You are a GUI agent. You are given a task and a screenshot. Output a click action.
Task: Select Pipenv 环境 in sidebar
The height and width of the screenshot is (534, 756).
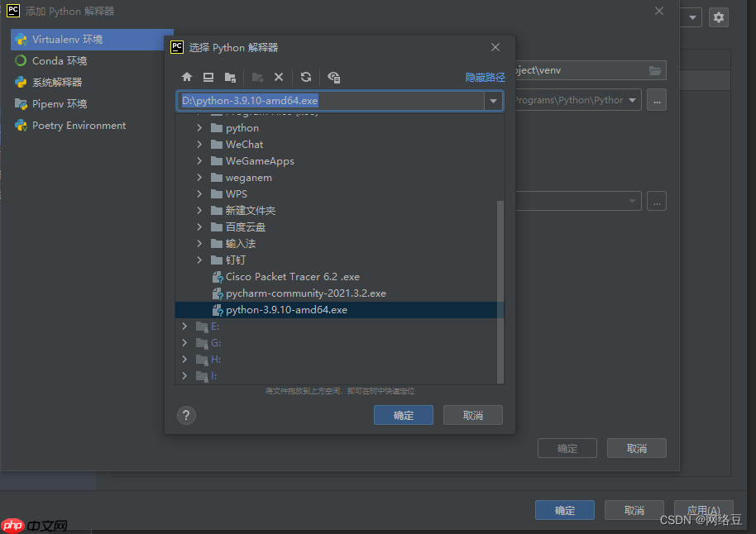pyautogui.click(x=88, y=103)
